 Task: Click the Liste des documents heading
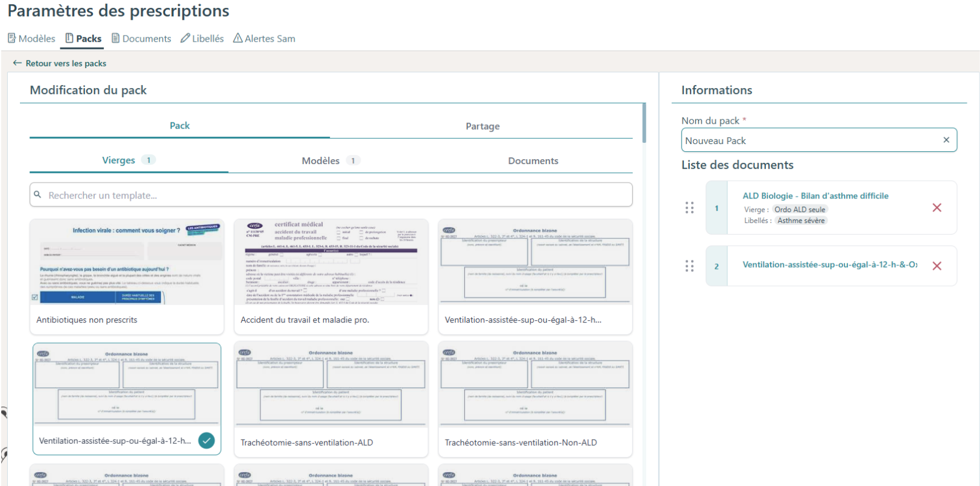point(738,165)
